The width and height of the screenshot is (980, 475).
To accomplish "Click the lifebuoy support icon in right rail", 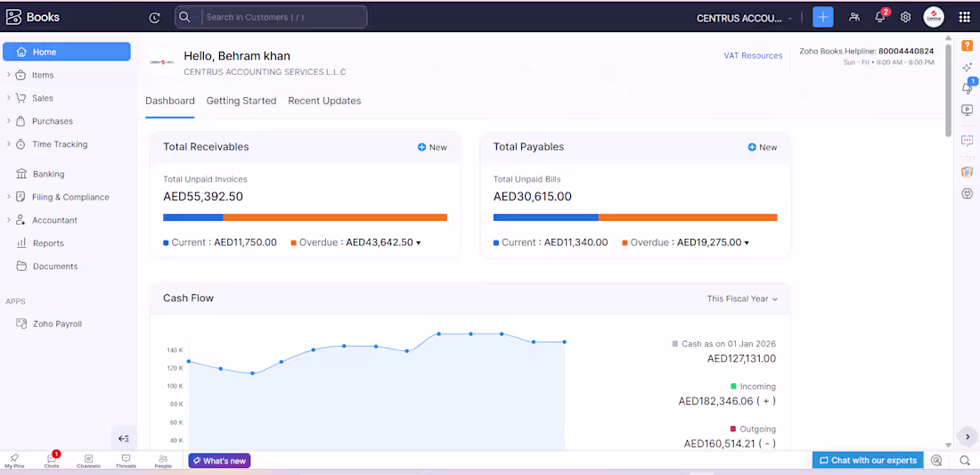I will [x=967, y=193].
